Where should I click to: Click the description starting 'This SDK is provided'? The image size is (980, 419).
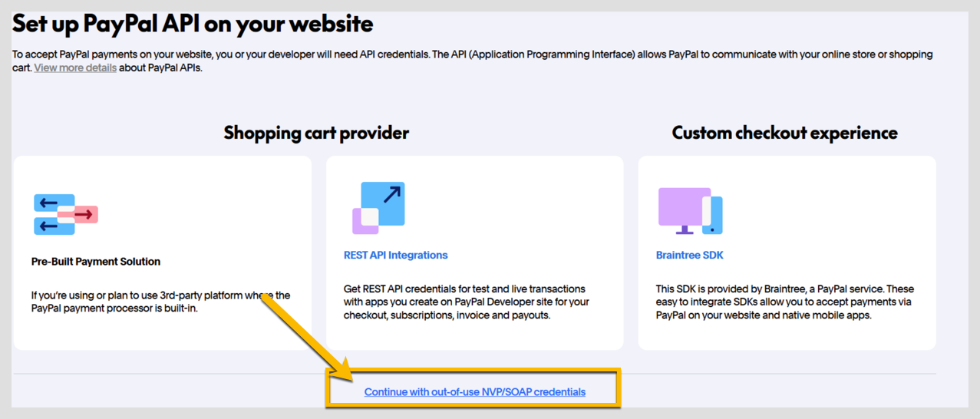tap(785, 302)
